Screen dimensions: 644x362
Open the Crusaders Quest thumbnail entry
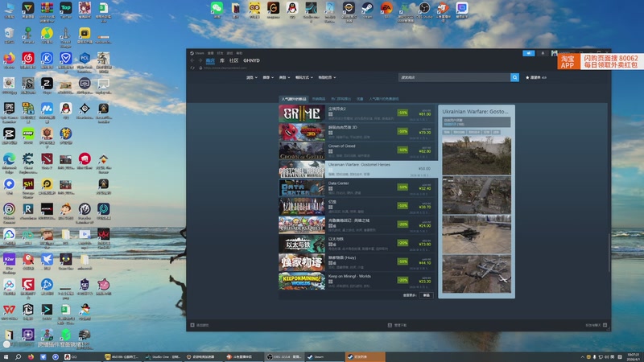pos(302,225)
